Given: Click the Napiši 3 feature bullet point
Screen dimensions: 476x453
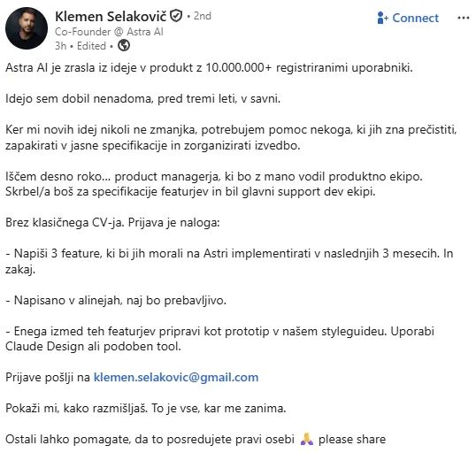Looking at the screenshot, I should click(x=229, y=261).
